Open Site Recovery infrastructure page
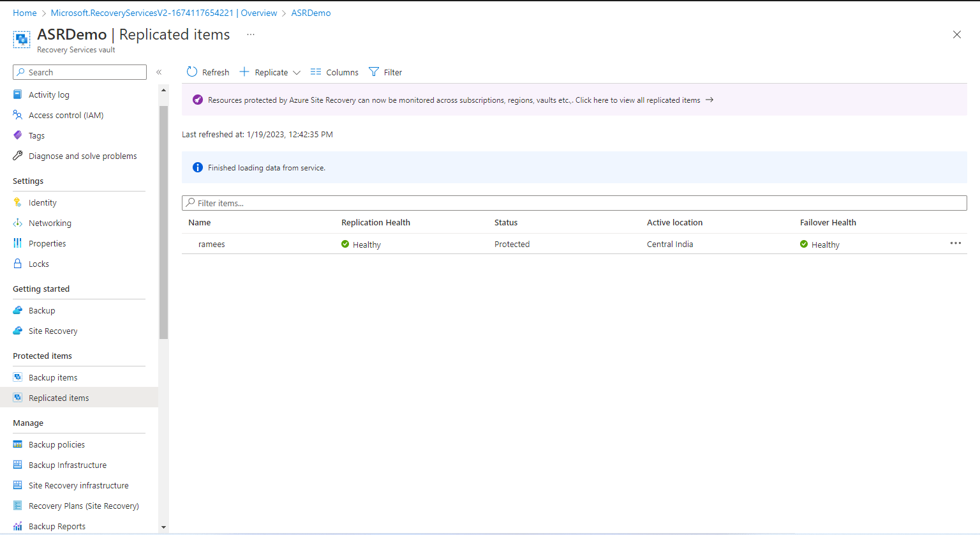Viewport: 980px width, 535px height. click(79, 485)
